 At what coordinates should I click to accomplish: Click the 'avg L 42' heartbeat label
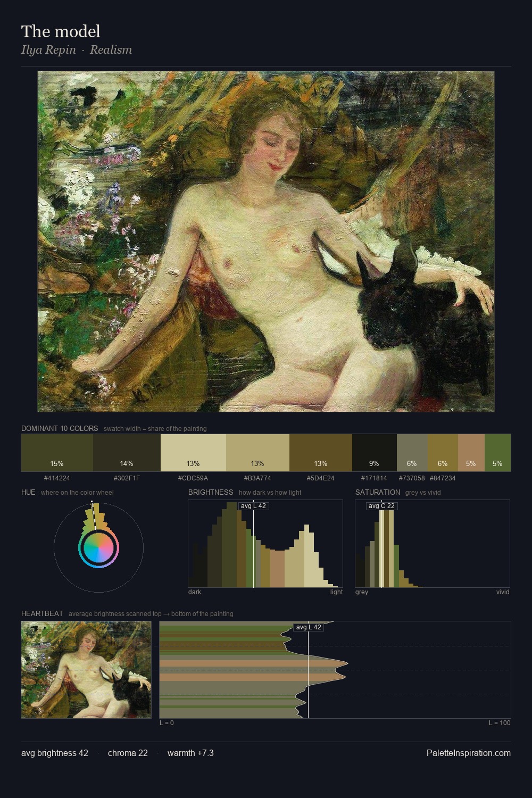[x=309, y=627]
